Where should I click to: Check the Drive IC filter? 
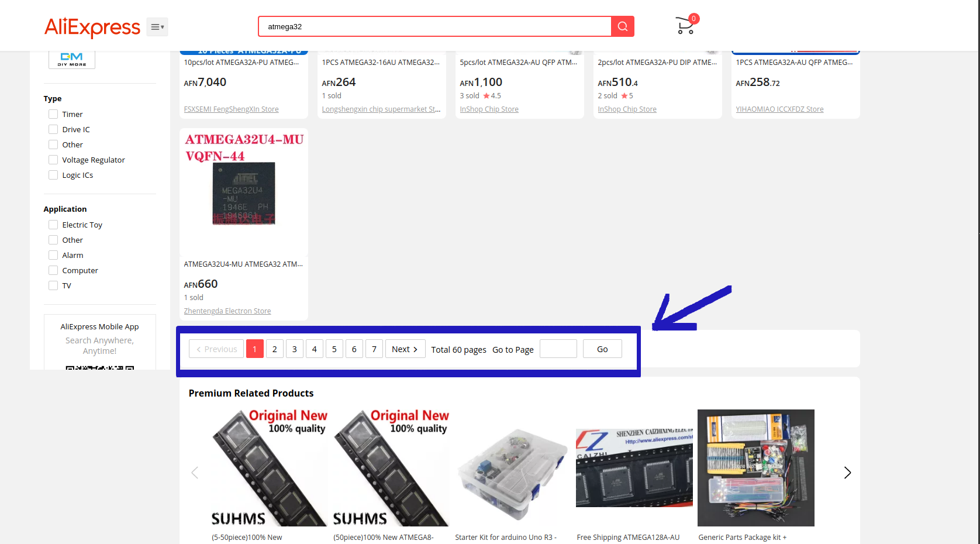click(53, 129)
